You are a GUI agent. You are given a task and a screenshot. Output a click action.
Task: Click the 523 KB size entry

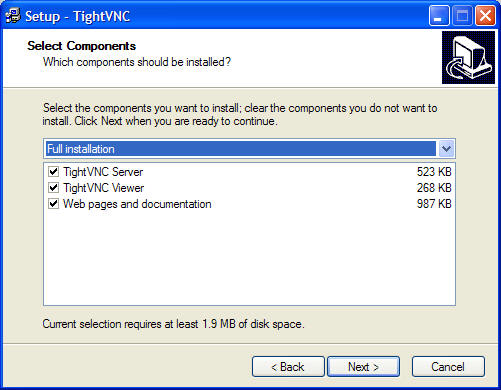pos(434,172)
